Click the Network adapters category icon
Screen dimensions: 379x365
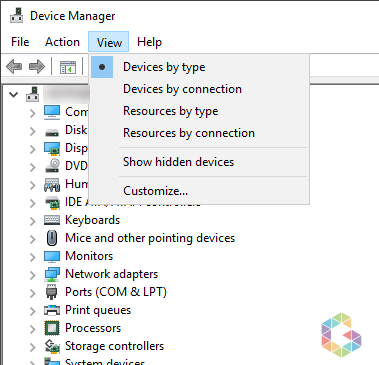tap(52, 274)
